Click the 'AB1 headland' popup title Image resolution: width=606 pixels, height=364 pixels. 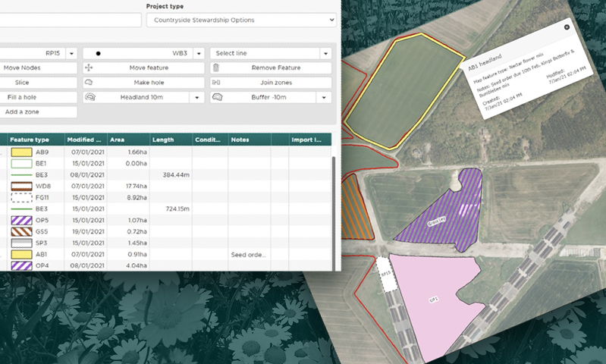485,62
